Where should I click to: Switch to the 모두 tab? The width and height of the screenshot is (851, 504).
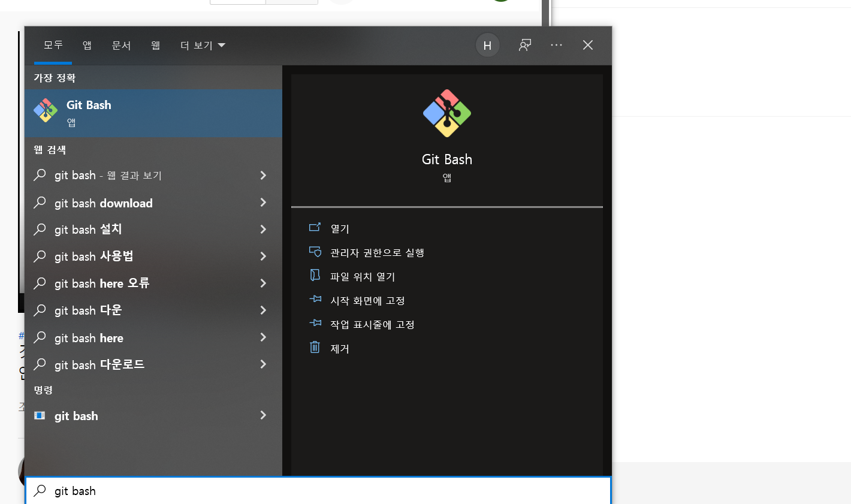pos(53,45)
